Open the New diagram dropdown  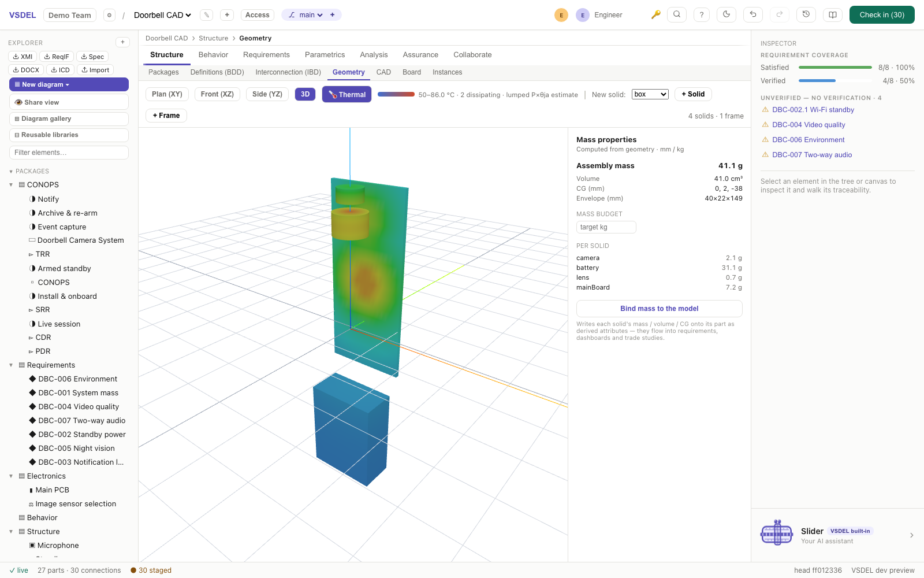[69, 84]
